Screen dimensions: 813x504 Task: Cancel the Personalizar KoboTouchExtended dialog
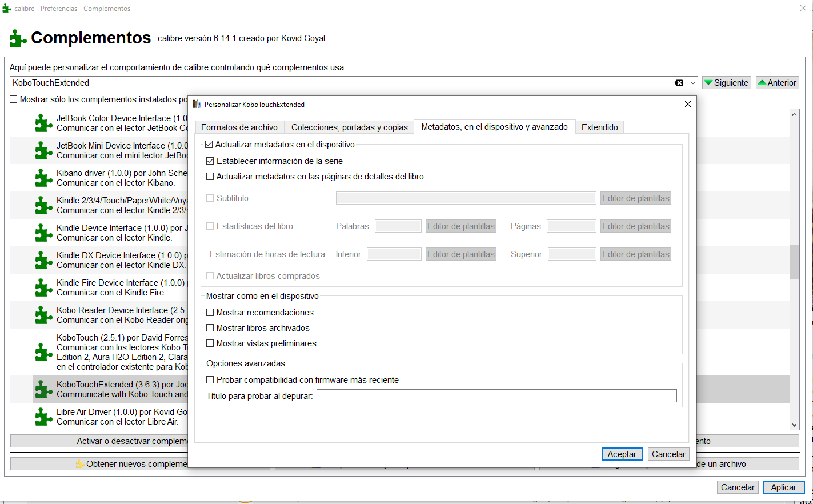tap(668, 454)
